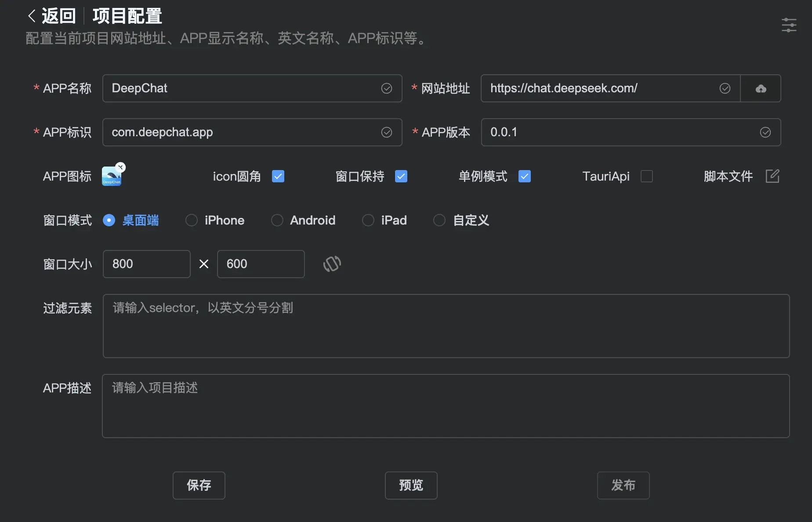Click the check circle icon in APP名称 field
Viewport: 812px width, 522px height.
point(386,89)
